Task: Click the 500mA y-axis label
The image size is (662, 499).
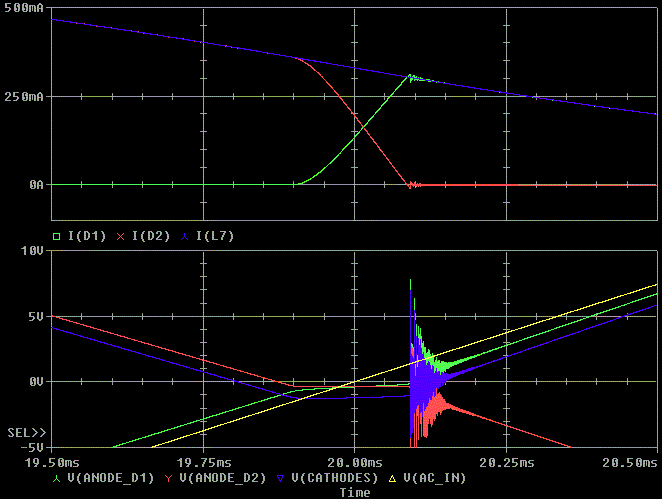Action: (25, 9)
